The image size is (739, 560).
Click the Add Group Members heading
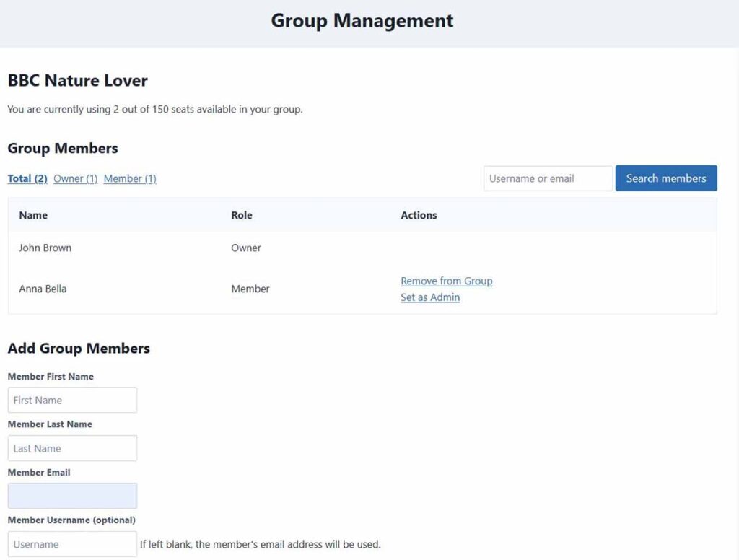[79, 349]
